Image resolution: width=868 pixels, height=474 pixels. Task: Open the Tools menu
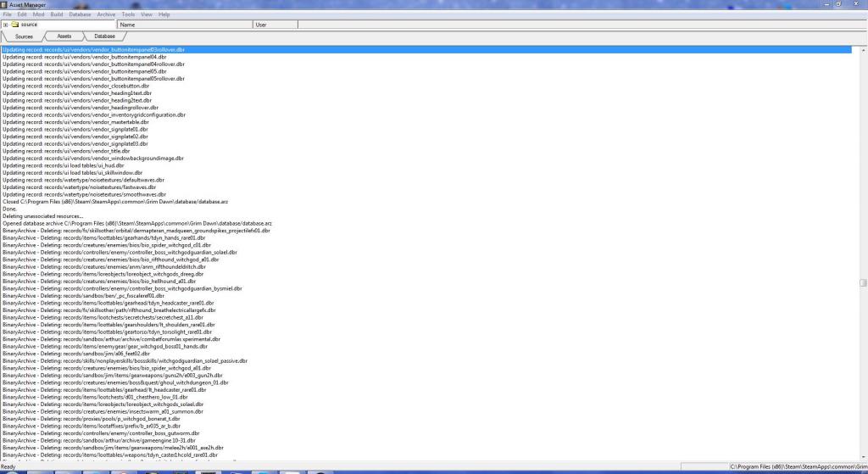point(128,14)
